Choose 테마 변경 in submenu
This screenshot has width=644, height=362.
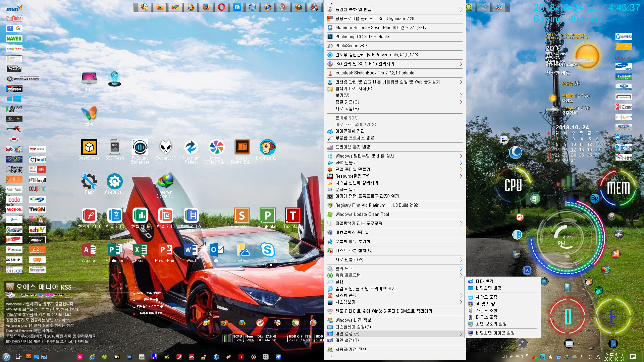(x=502, y=282)
